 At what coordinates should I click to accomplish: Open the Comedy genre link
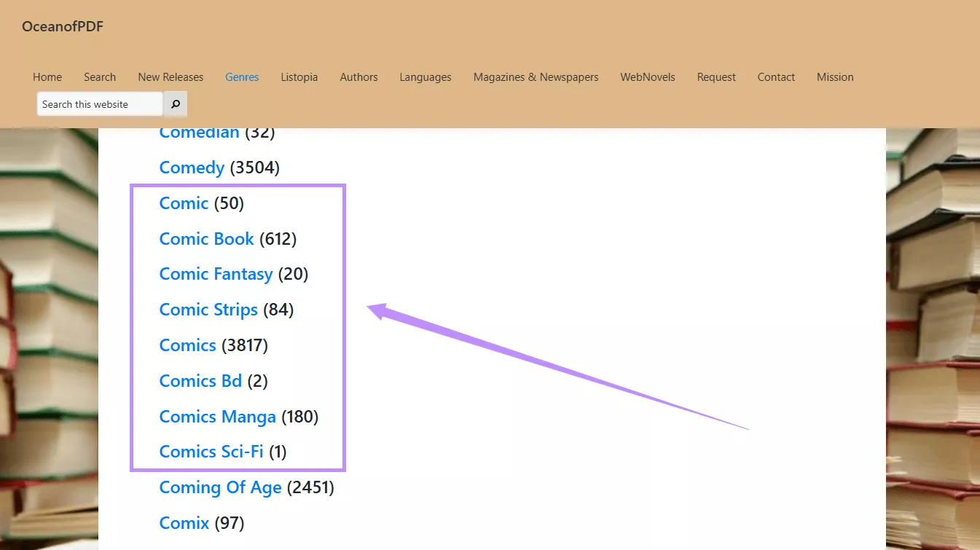(x=192, y=168)
